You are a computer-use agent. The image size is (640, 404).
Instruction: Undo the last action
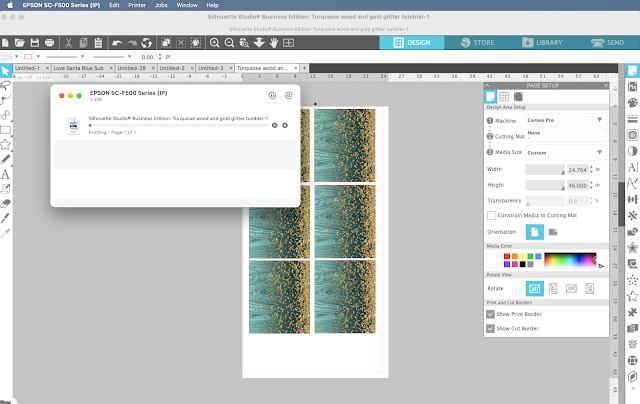[x=117, y=42]
